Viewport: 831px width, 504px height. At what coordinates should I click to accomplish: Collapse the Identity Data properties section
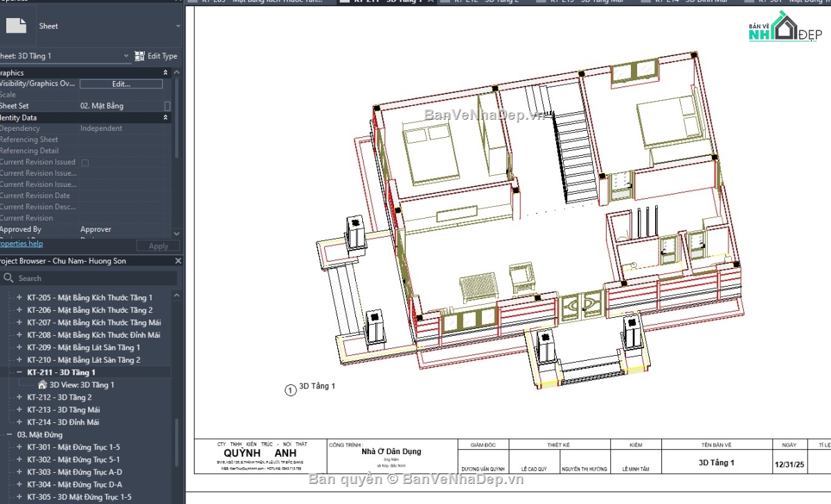(166, 118)
